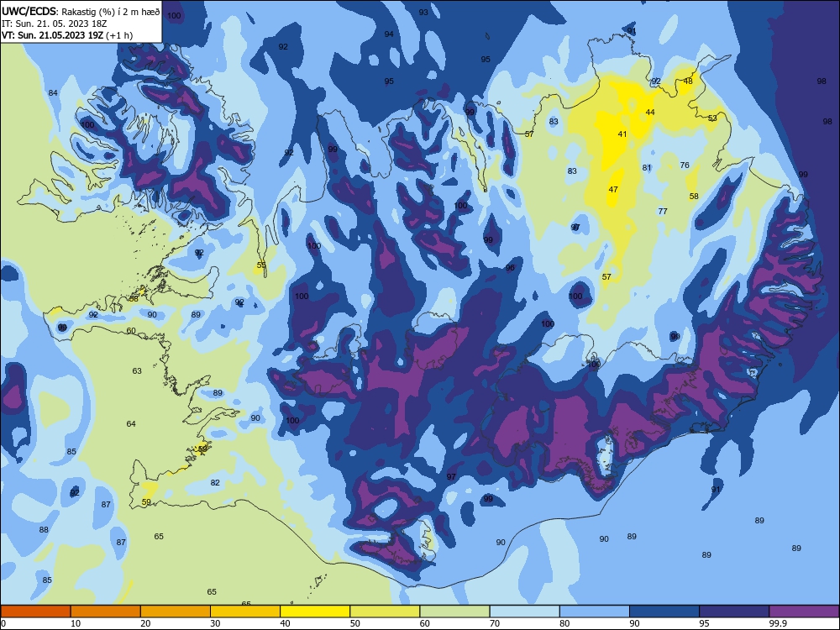840x630 pixels.
Task: Click the 30–40 amber legend swatch
Action: [x=245, y=612]
